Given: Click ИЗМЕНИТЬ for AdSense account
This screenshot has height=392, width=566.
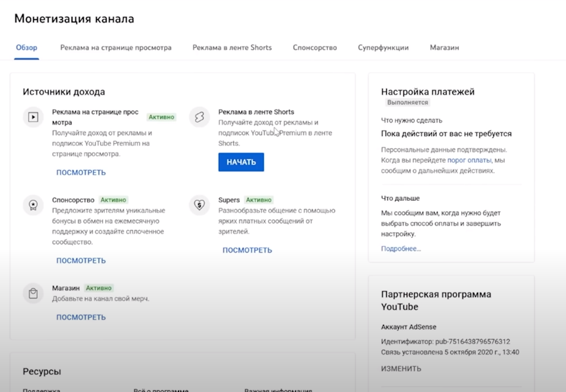Looking at the screenshot, I should tap(401, 369).
